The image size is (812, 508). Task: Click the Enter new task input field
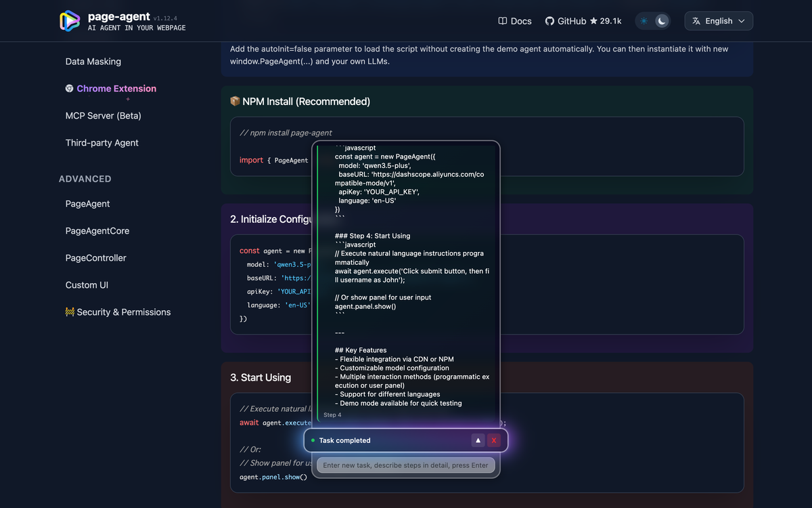click(406, 465)
